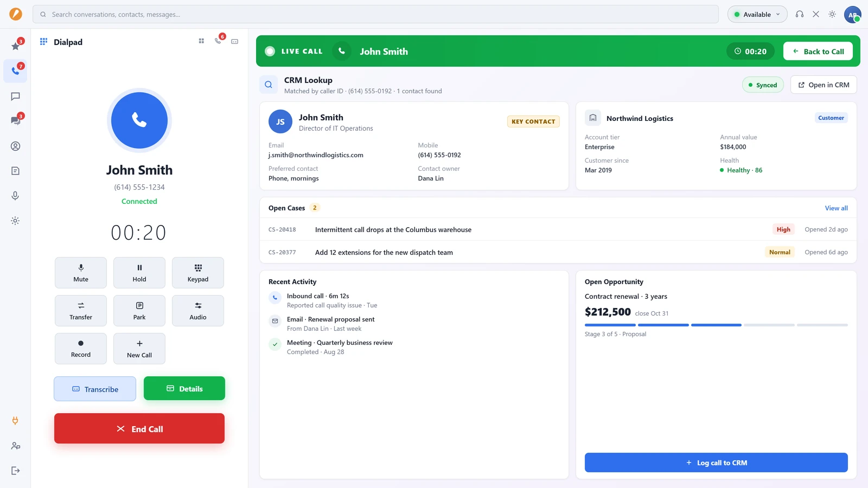
Task: Click the Open in CRM button
Action: coord(824,85)
